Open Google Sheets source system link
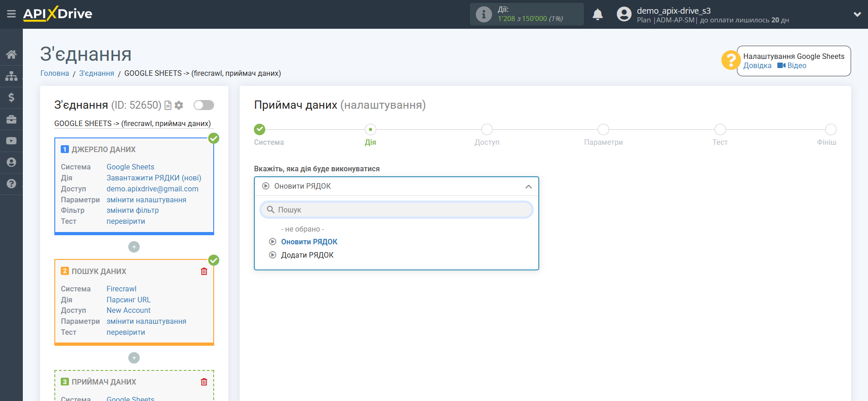868x401 pixels. (130, 167)
